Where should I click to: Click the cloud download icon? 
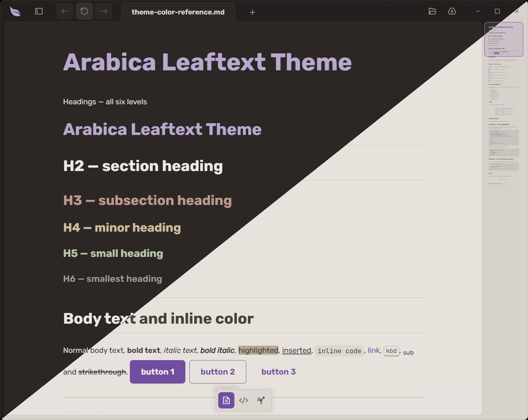pos(452,11)
